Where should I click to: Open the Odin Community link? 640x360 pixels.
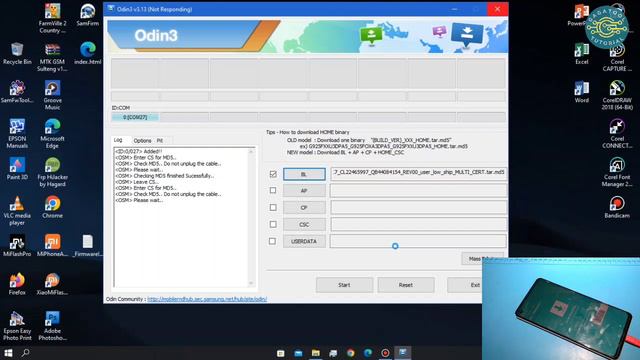point(207,299)
